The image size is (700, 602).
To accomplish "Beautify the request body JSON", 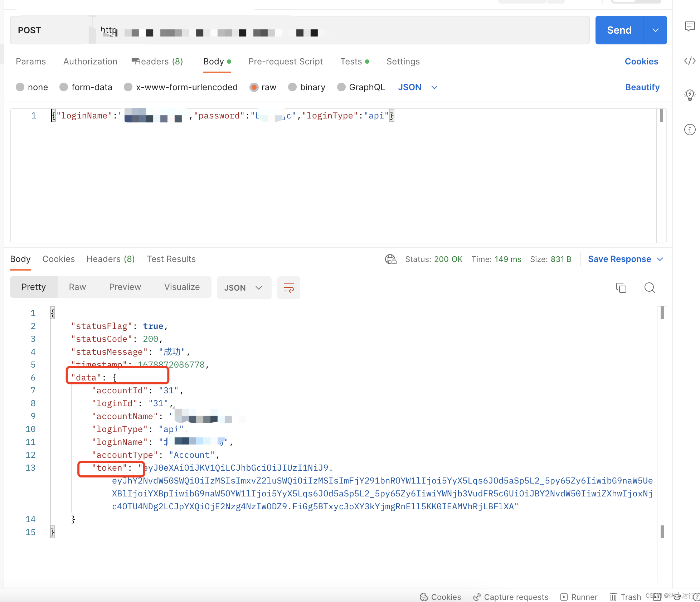I will 642,87.
